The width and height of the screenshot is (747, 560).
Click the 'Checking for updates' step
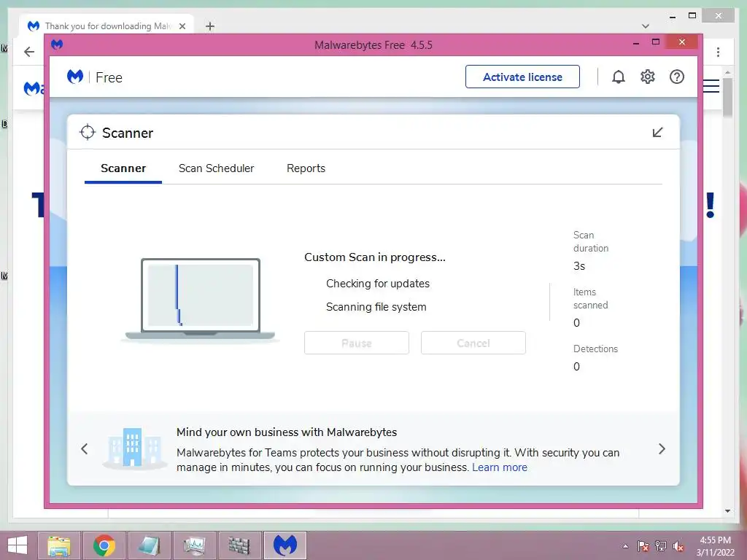pyautogui.click(x=378, y=284)
